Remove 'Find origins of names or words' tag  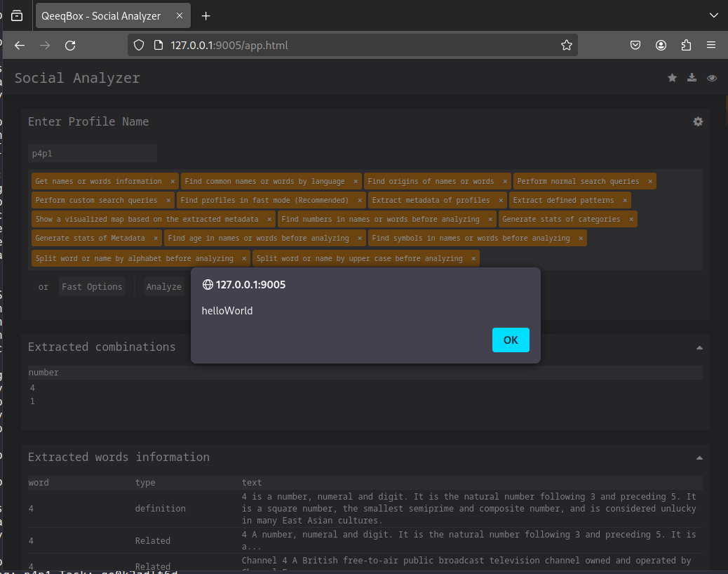click(505, 182)
